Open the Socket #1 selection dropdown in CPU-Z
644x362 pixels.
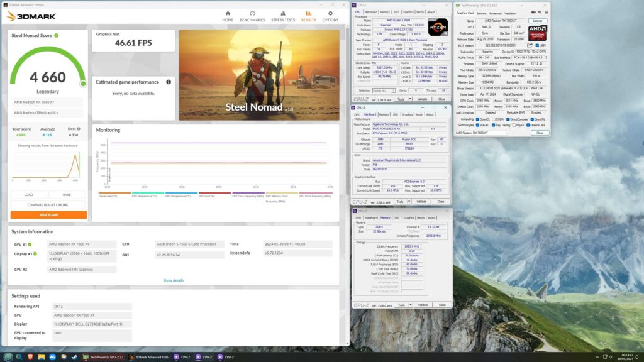(x=384, y=90)
